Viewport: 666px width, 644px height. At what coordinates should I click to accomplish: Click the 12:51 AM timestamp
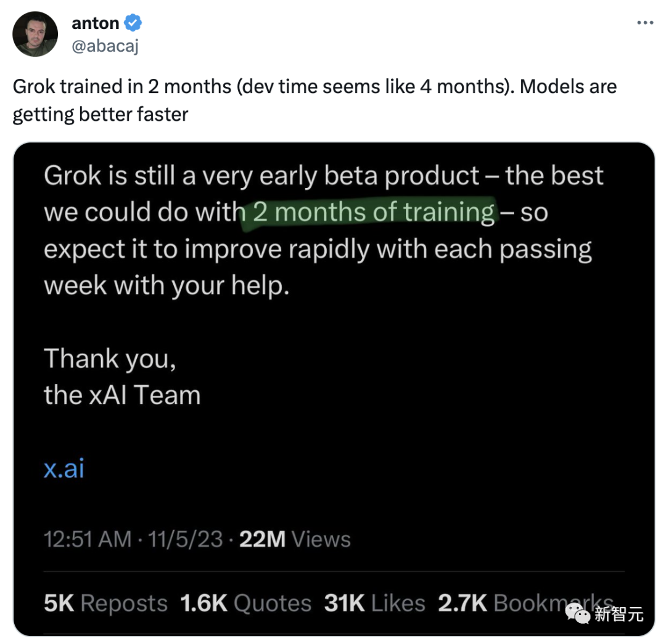pos(88,539)
